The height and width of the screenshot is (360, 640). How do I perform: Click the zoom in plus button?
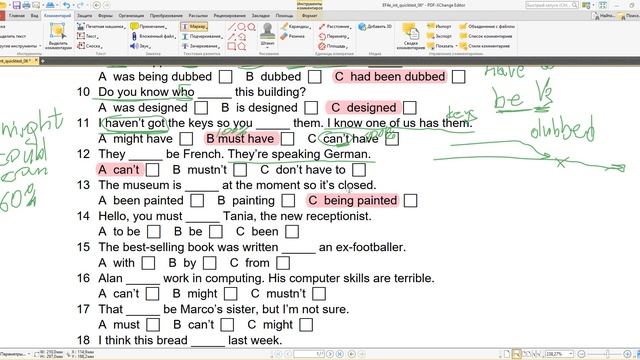point(627,354)
